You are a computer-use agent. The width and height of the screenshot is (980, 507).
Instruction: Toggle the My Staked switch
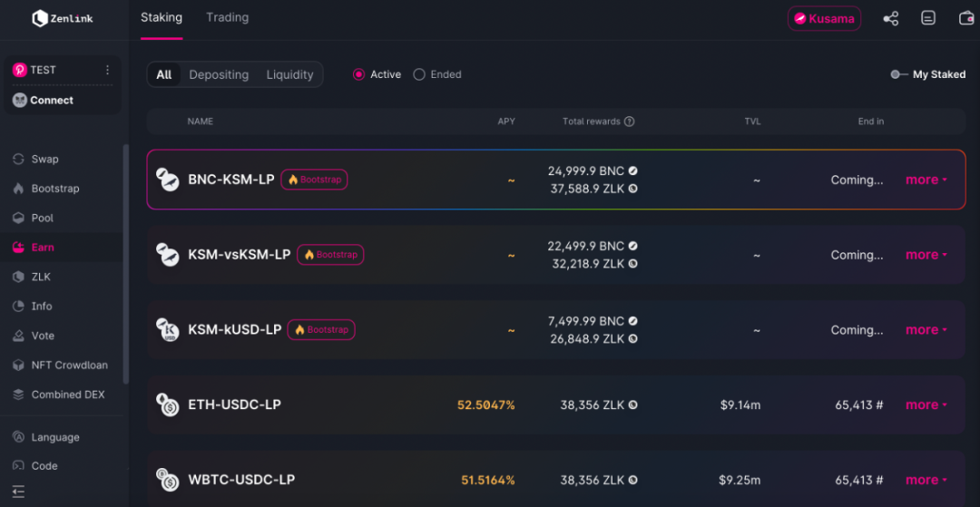pos(898,74)
